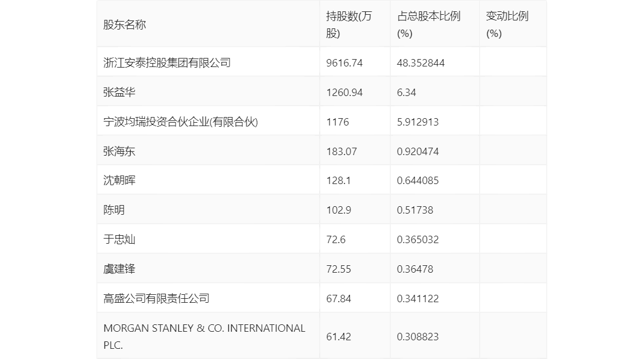Select the percentage 0.36478

point(415,269)
